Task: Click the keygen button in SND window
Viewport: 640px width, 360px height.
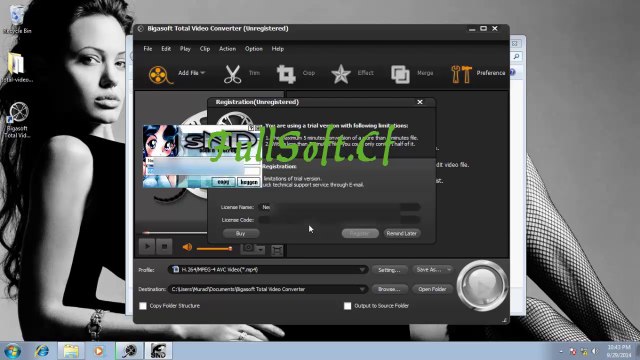Action: 249,182
